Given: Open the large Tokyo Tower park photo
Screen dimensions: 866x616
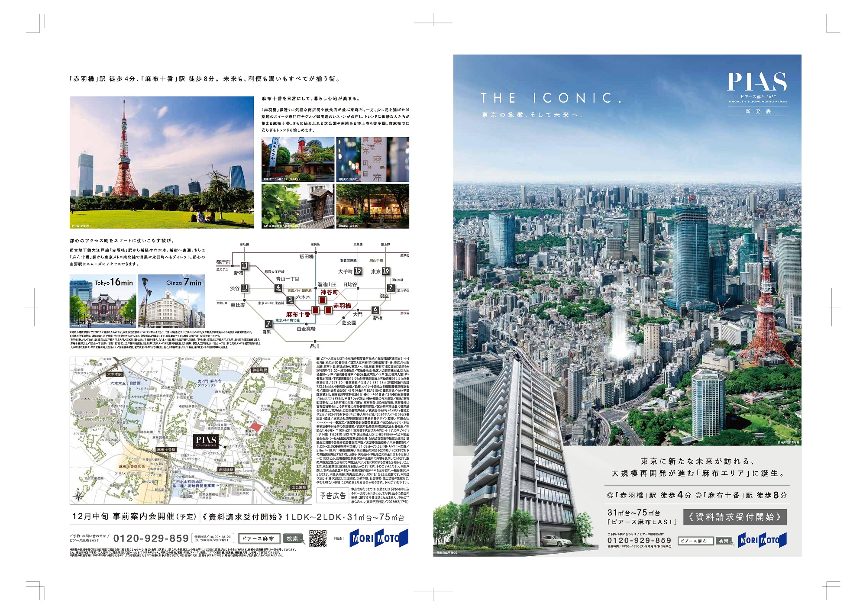Looking at the screenshot, I should [x=162, y=162].
